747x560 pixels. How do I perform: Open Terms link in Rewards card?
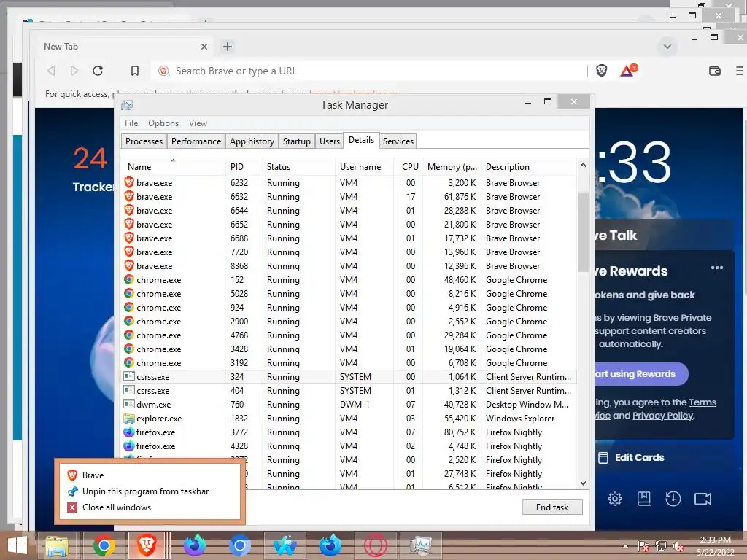pyautogui.click(x=703, y=402)
